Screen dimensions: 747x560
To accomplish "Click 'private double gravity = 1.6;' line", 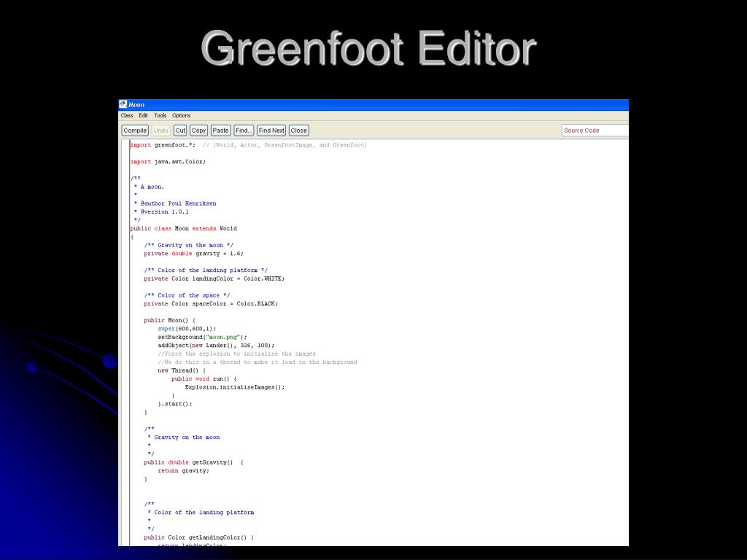I will pyautogui.click(x=193, y=253).
